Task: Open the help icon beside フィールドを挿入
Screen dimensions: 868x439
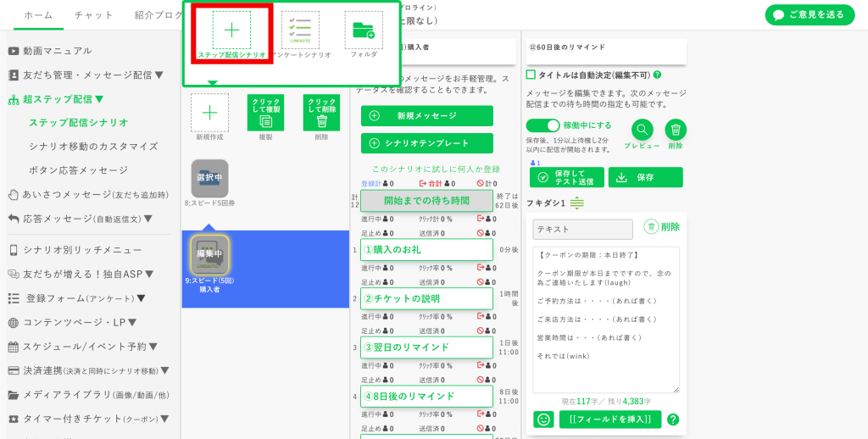Action: tap(673, 419)
